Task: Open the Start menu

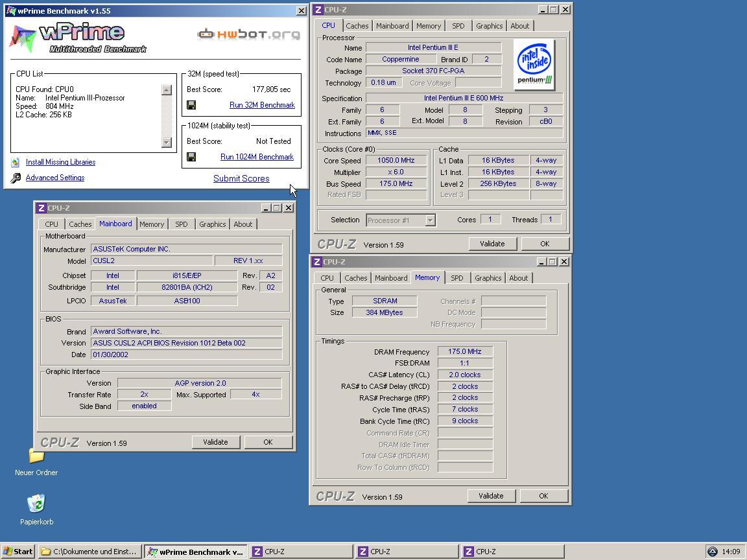Action: (18, 552)
